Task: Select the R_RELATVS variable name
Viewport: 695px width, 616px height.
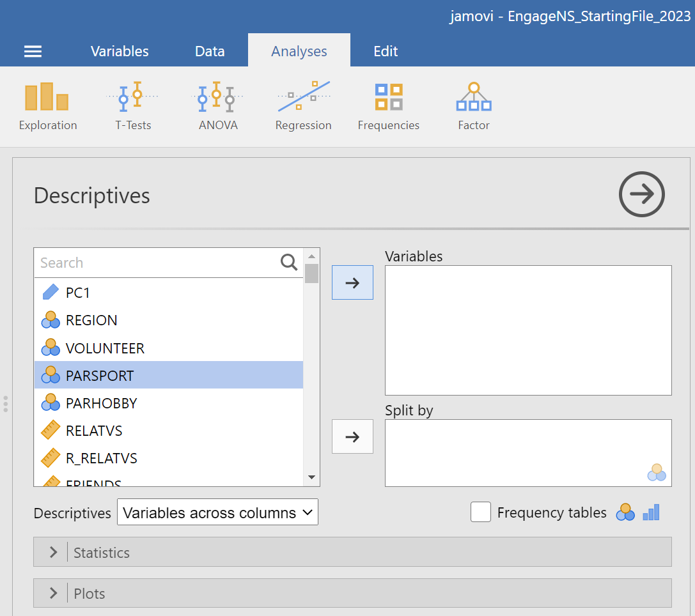Action: pos(102,458)
